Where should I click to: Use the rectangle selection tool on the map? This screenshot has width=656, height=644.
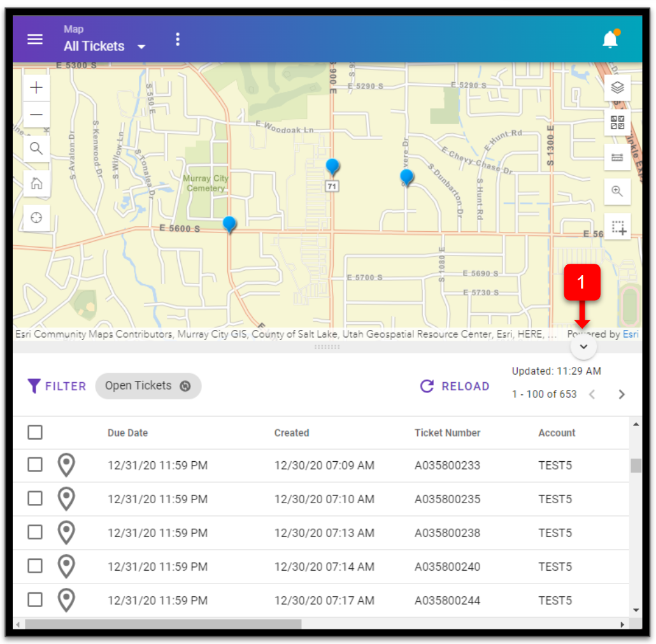[617, 226]
